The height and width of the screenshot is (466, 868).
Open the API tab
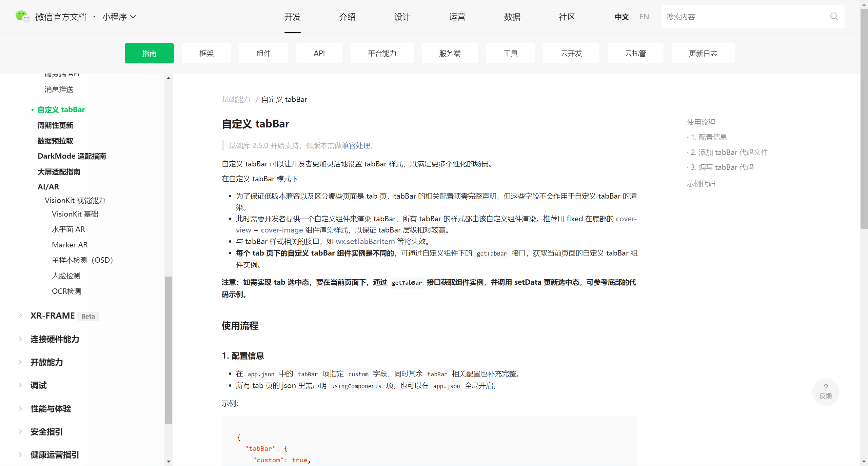319,53
